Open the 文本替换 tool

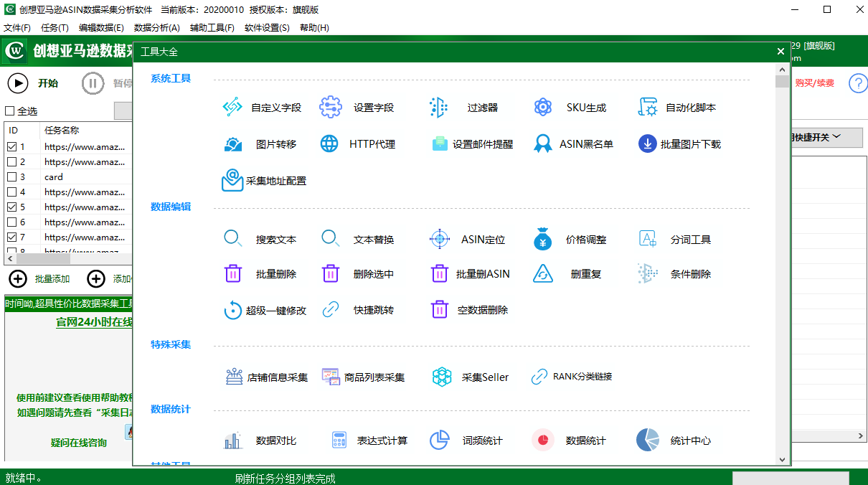357,240
